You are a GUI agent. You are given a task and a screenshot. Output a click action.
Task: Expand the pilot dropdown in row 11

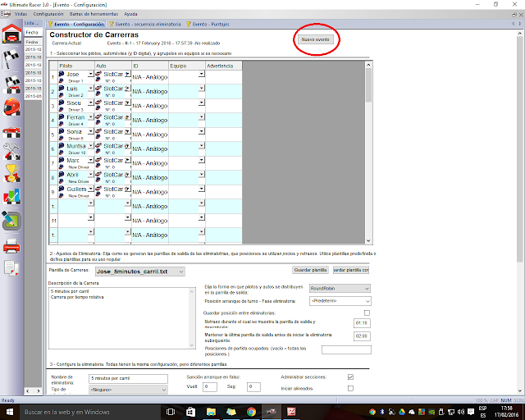(x=91, y=217)
